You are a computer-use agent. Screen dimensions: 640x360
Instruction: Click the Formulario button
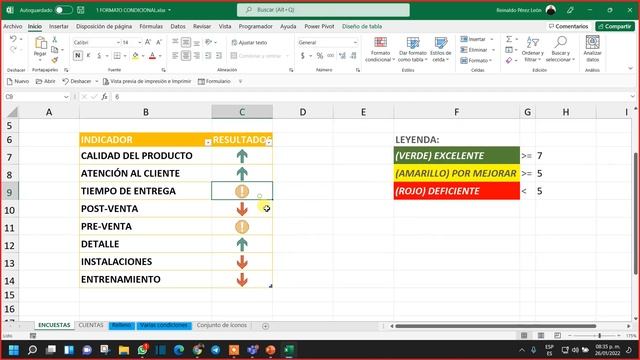[214, 81]
